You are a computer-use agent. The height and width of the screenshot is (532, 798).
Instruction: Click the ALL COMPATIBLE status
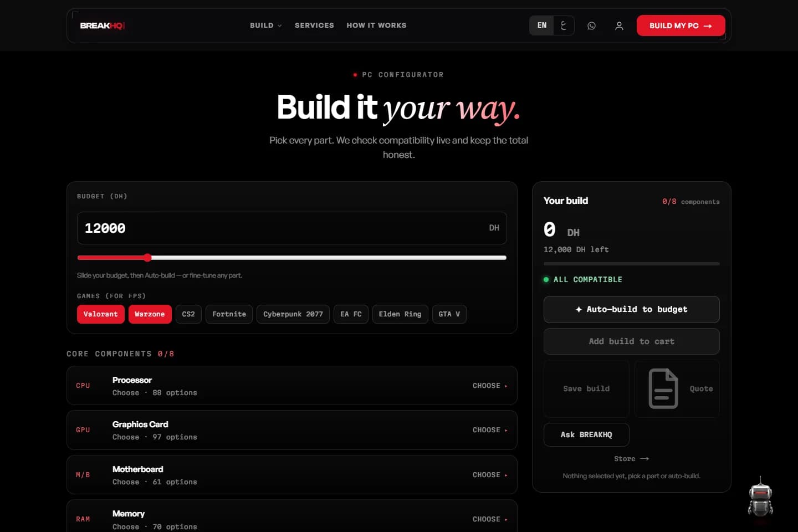(x=583, y=280)
